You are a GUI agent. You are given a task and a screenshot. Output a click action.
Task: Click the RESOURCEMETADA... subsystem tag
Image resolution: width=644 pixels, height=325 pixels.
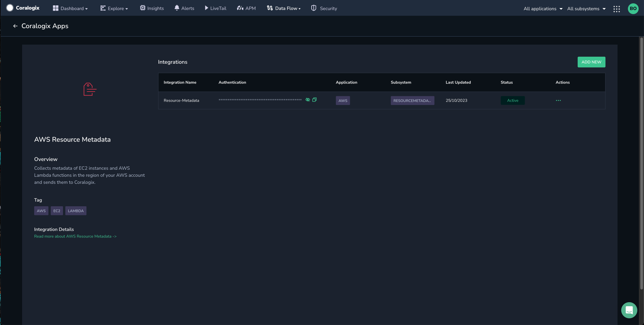412,101
